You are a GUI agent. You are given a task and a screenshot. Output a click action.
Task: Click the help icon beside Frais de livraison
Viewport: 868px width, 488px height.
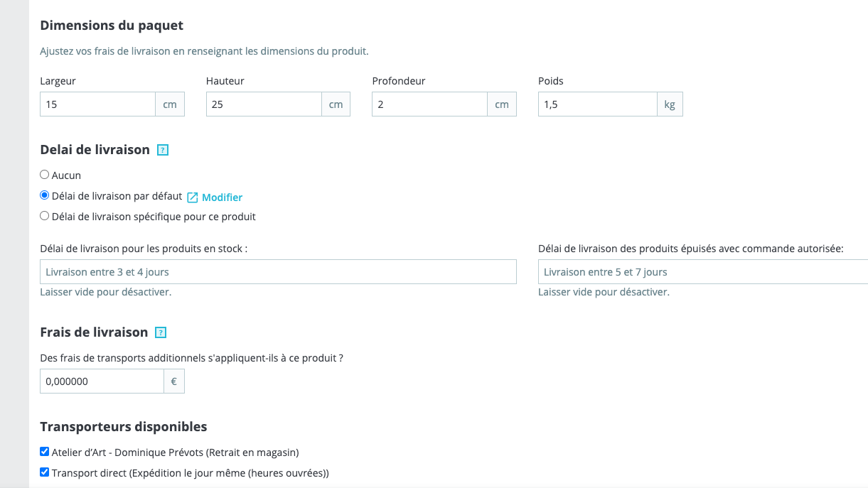point(161,332)
